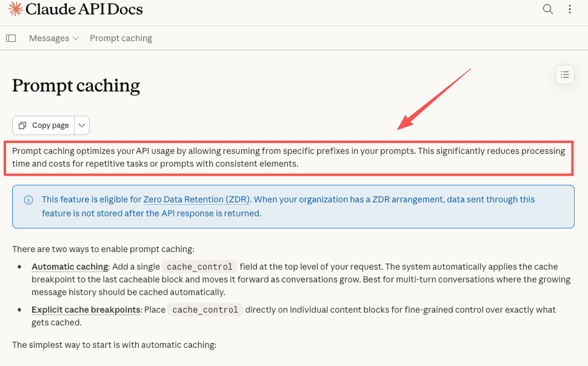
Task: Follow the Zero Data Retention (ZDR) link
Action: [196, 199]
